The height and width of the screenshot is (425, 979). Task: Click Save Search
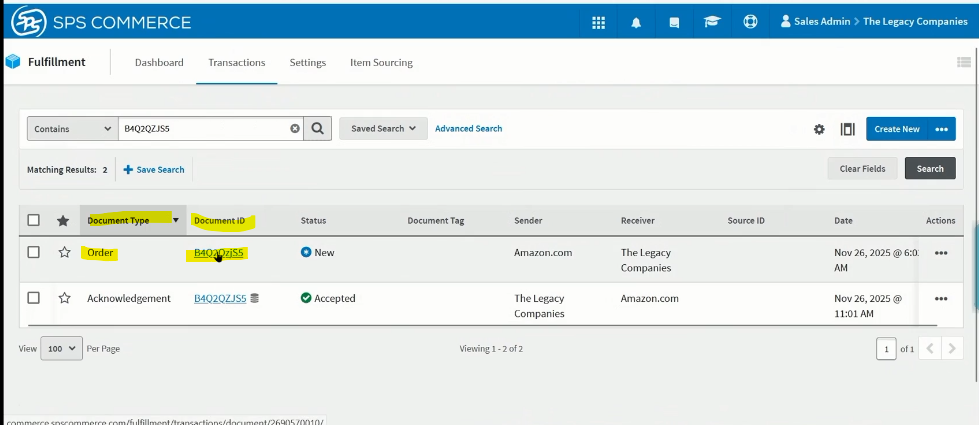[x=154, y=169]
